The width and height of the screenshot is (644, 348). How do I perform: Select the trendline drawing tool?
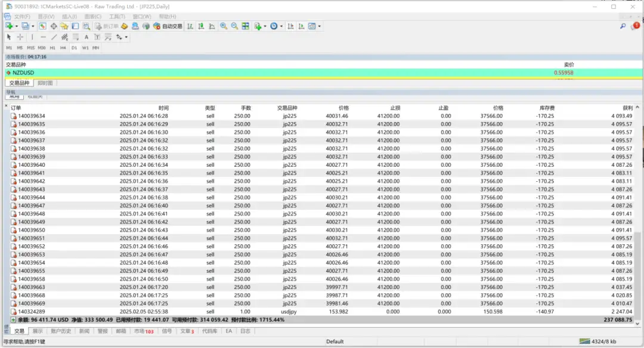click(54, 37)
